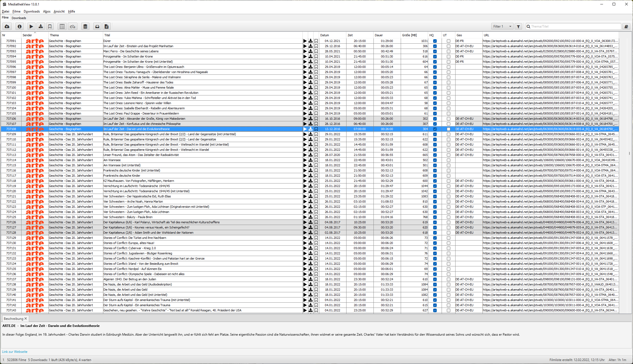Viewport: 633px width, 364px height.
Task: Click the toolbar link icon
Action: 73,26
